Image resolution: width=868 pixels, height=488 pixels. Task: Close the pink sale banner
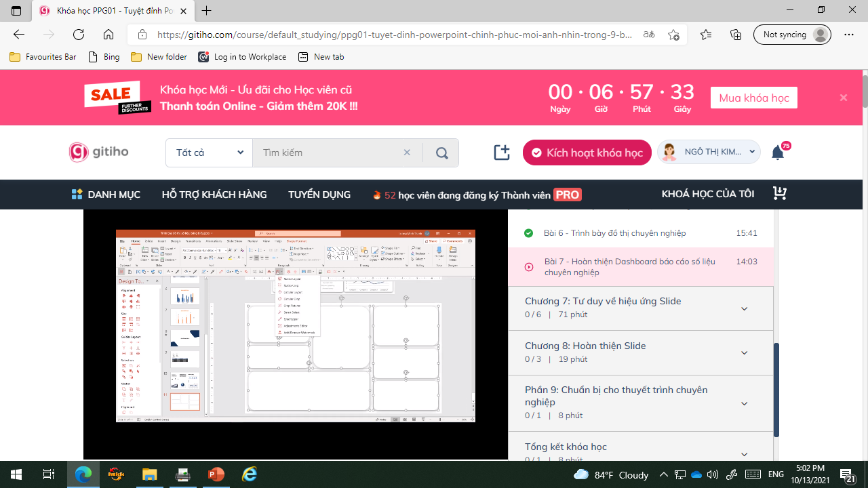click(x=844, y=98)
